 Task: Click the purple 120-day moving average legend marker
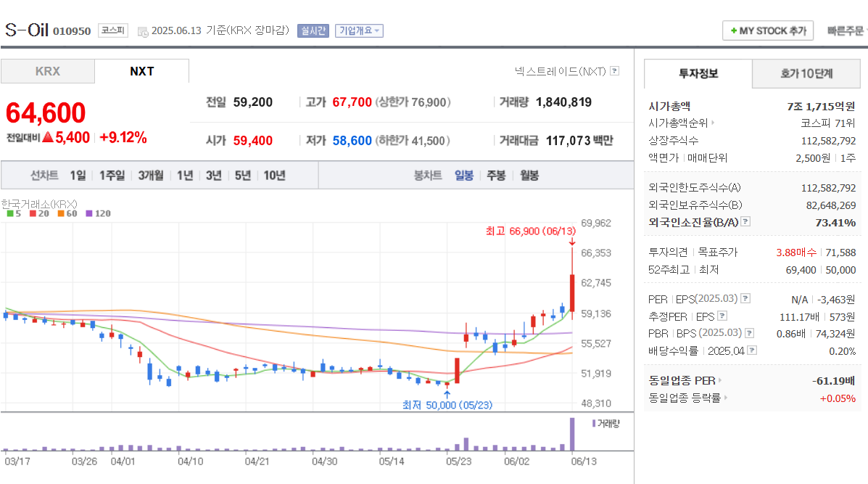coord(89,213)
